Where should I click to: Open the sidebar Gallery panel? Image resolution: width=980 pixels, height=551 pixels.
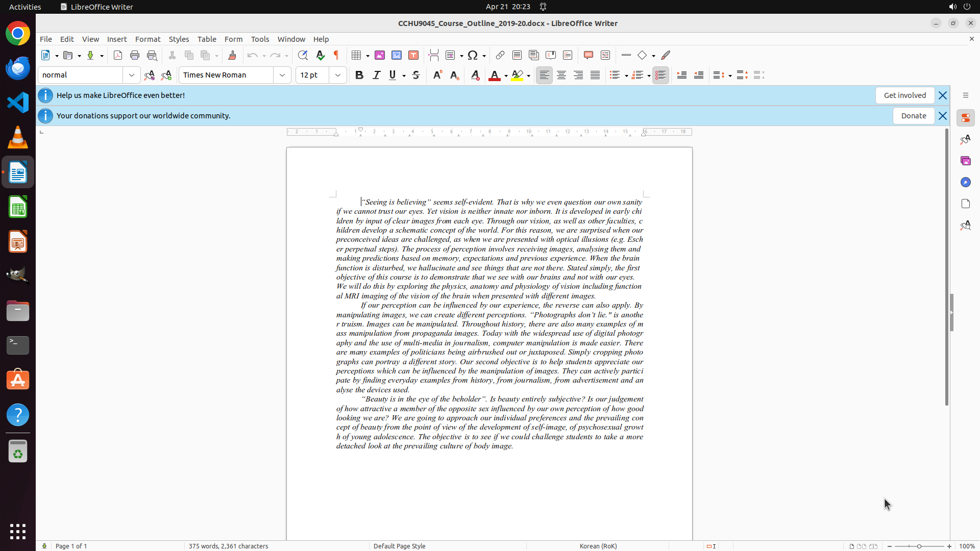965,161
